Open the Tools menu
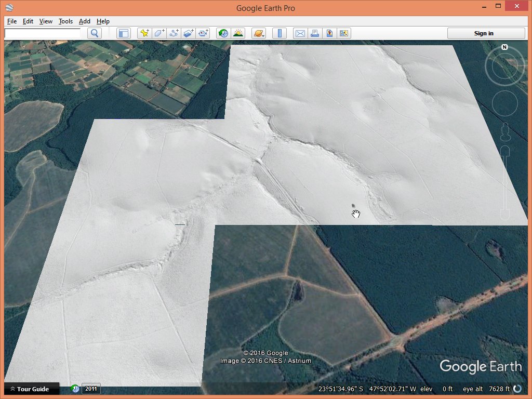The width and height of the screenshot is (532, 399). click(x=65, y=21)
